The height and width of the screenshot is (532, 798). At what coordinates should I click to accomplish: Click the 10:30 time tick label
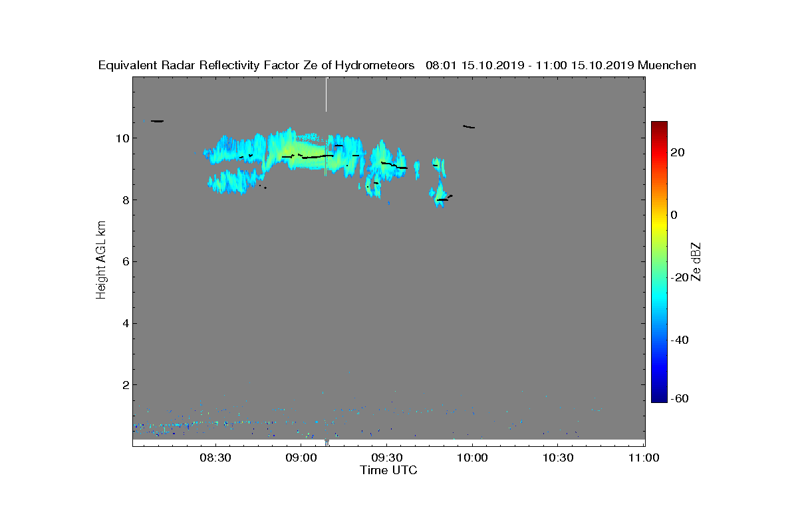tap(558, 458)
